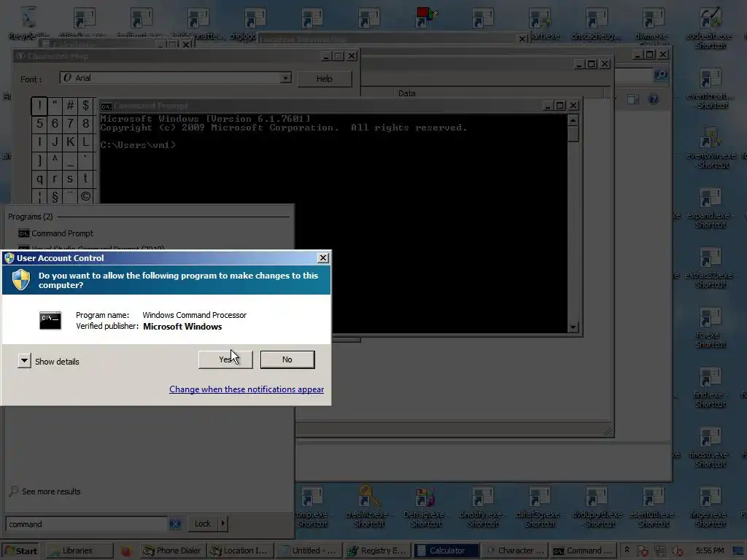Click the Show desktop button at taskbar end
The width and height of the screenshot is (747, 560).
click(x=738, y=551)
